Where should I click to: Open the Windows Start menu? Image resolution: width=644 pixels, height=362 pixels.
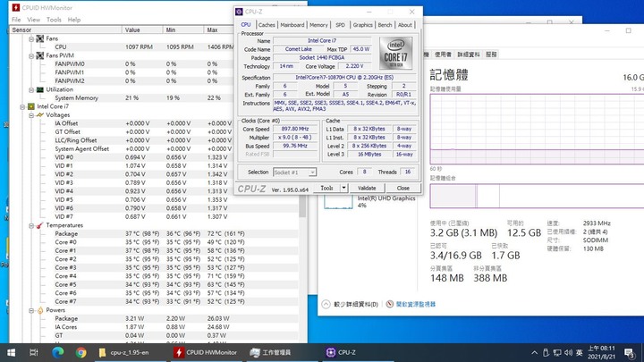[11, 352]
